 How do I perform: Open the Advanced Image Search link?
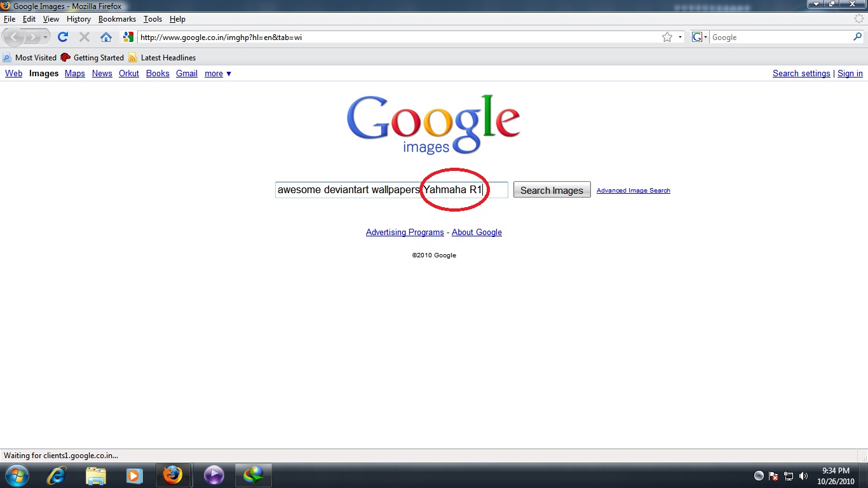pos(633,191)
